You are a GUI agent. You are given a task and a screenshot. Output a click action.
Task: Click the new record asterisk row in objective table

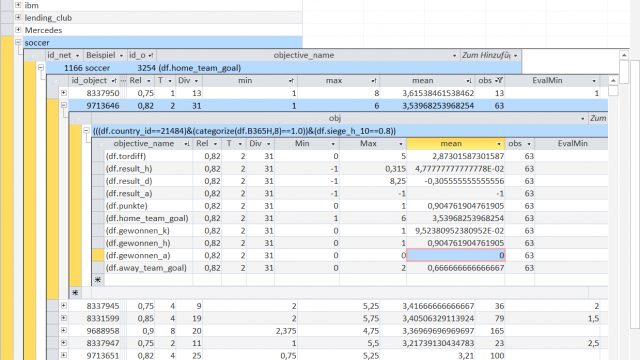click(x=98, y=280)
